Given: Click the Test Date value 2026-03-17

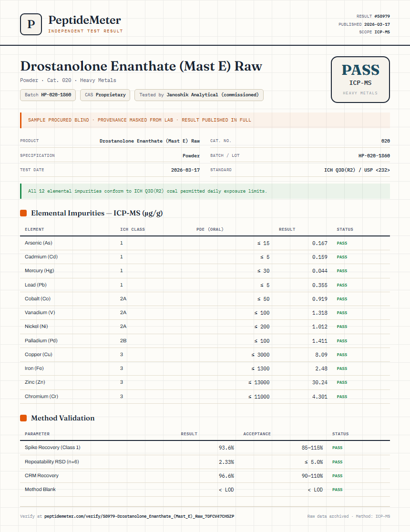Looking at the screenshot, I should tap(185, 170).
